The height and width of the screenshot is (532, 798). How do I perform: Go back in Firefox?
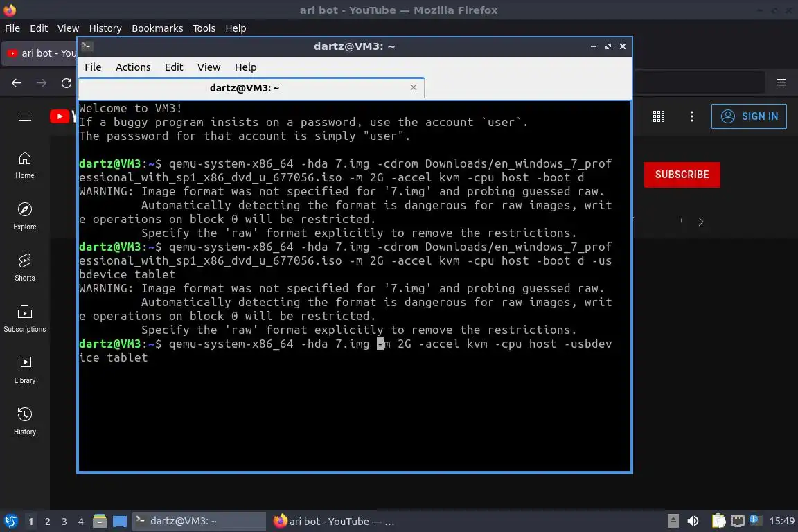(17, 82)
